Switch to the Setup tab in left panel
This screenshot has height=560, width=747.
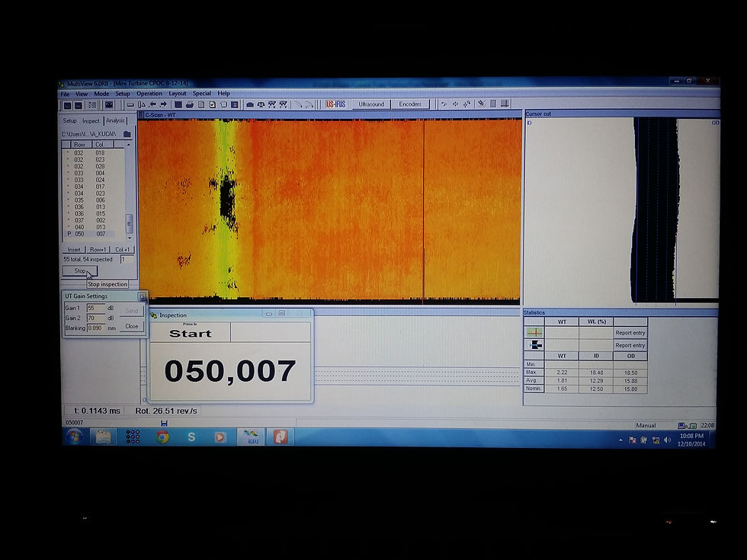[x=69, y=121]
